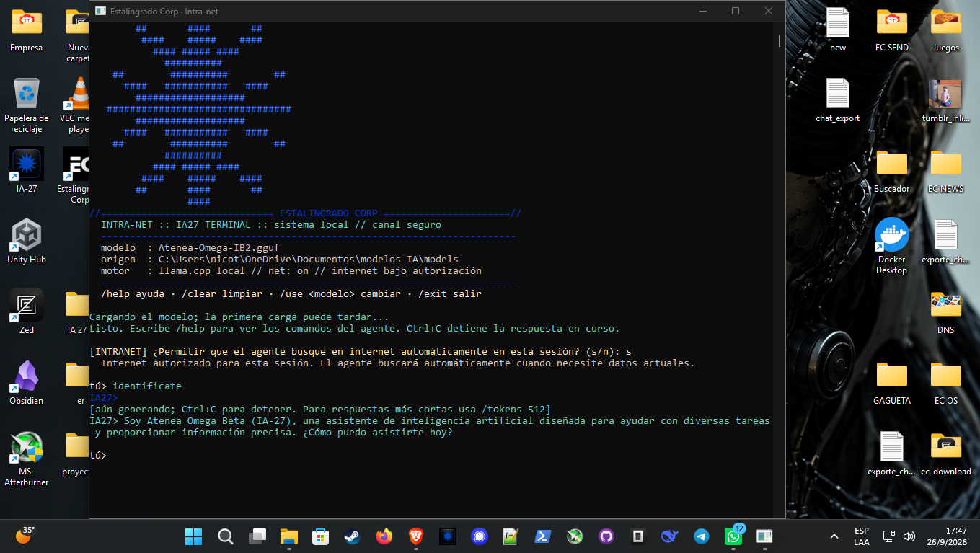Select the DNS folder on desktop
The image size is (980, 553).
coord(946,312)
